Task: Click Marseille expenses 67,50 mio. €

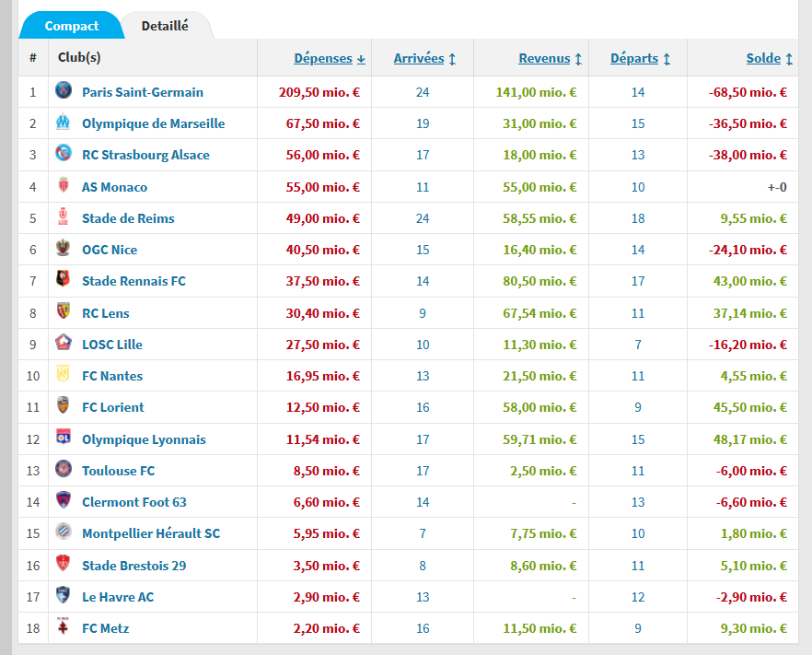Action: coord(322,123)
